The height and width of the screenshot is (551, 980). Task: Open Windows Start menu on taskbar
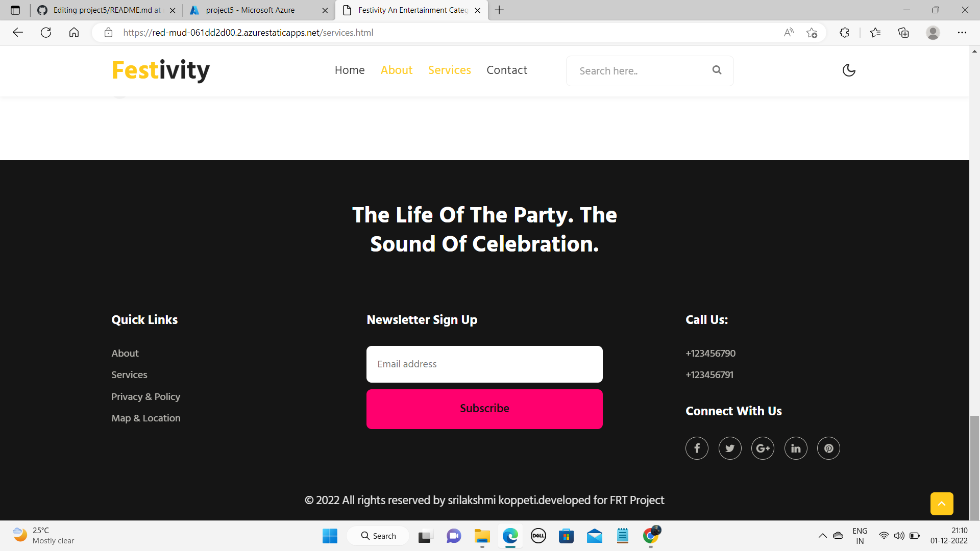coord(330,536)
